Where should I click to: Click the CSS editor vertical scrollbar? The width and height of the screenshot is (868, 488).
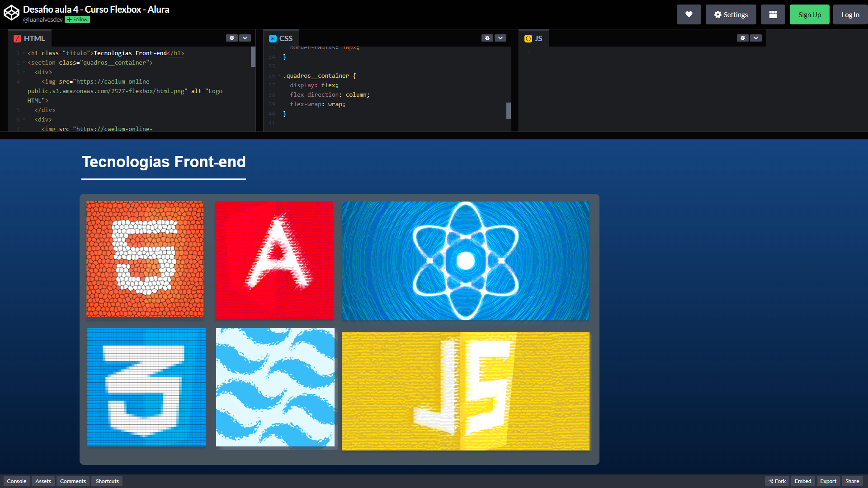[x=509, y=111]
